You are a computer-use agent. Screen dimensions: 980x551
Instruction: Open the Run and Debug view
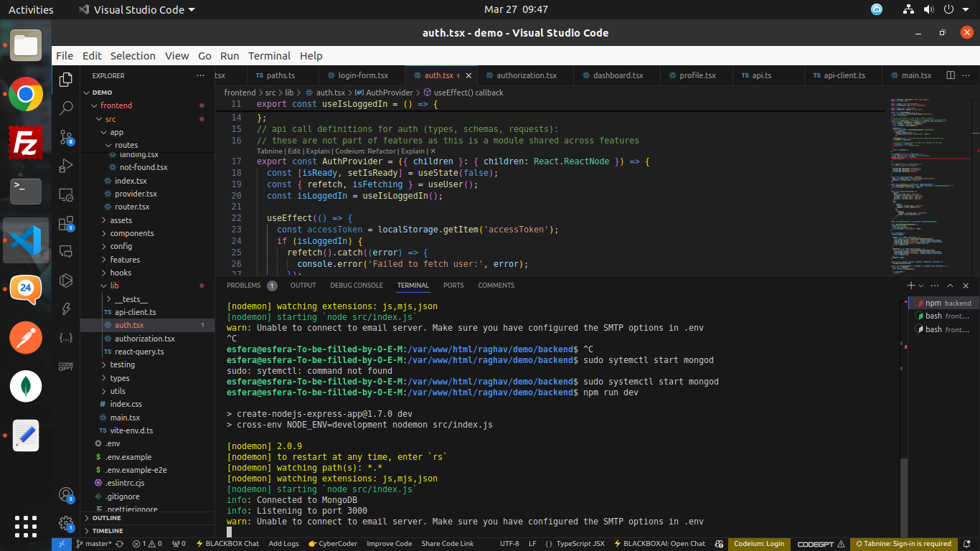[x=66, y=166]
